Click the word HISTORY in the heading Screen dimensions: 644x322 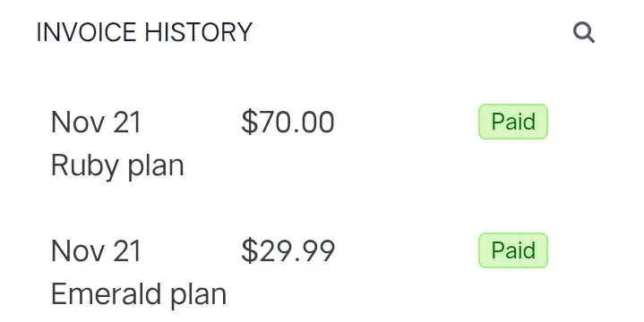pyautogui.click(x=198, y=32)
